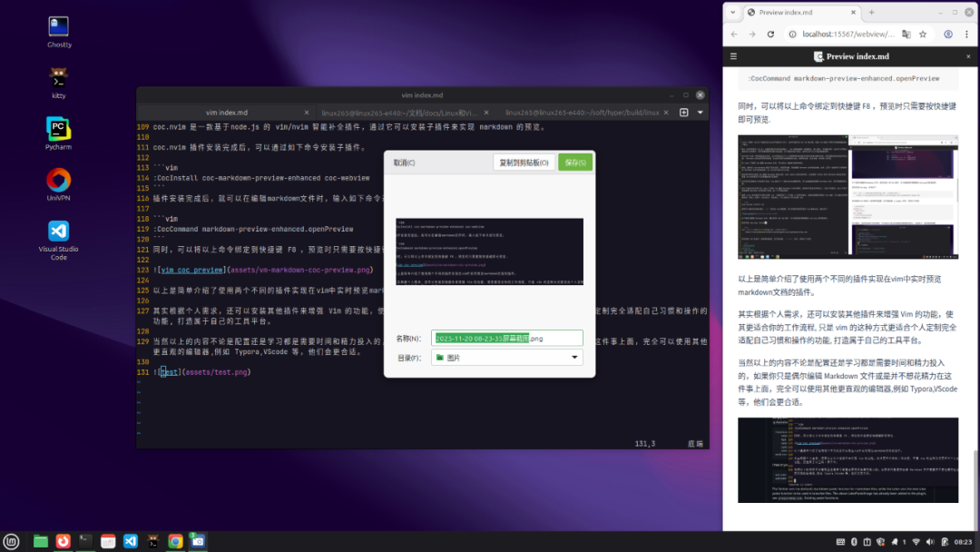Open the Linux Mint start menu
Viewport: 980px width, 552px height.
[x=11, y=541]
